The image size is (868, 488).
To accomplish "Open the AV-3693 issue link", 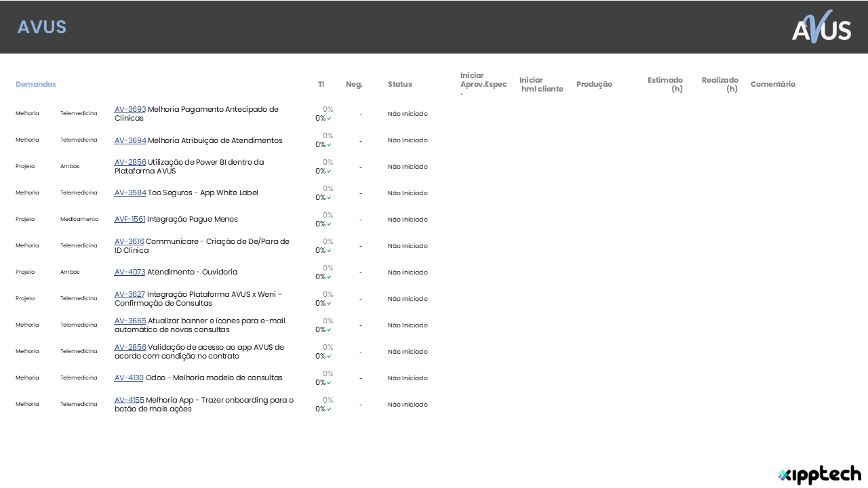I will 130,109.
